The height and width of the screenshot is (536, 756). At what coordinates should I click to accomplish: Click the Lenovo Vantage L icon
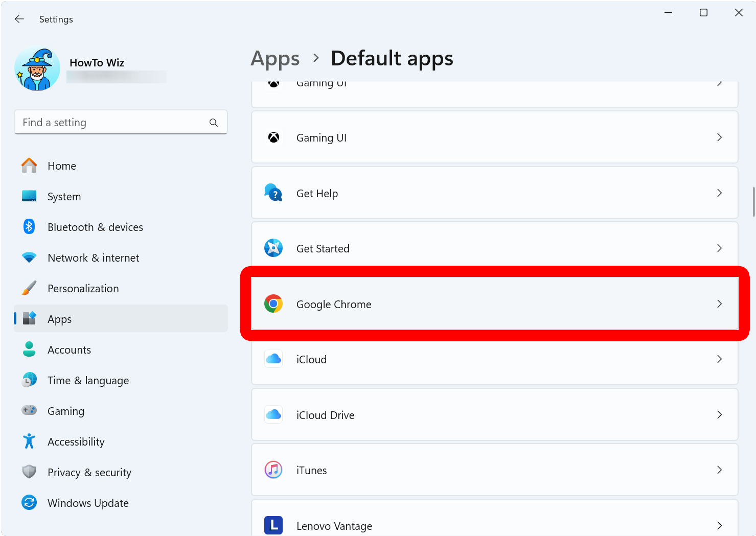(x=273, y=525)
